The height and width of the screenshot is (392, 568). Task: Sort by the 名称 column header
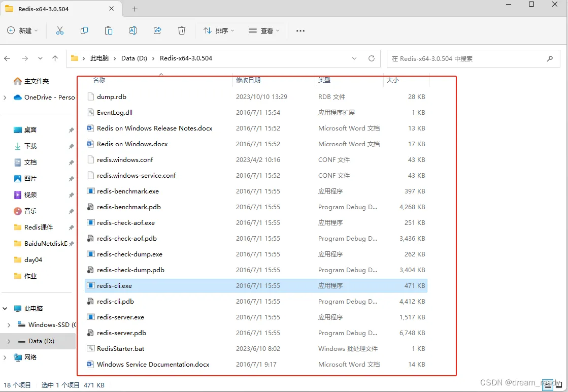pyautogui.click(x=99, y=80)
